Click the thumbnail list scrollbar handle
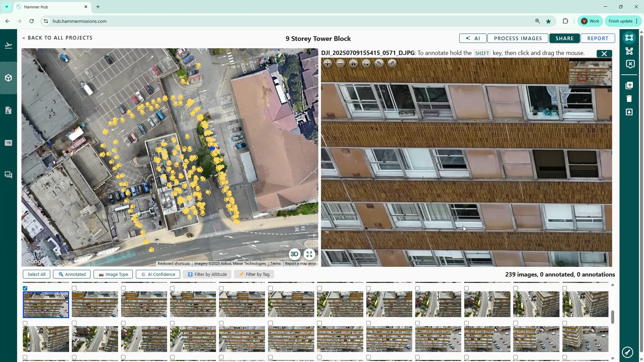 point(612,317)
